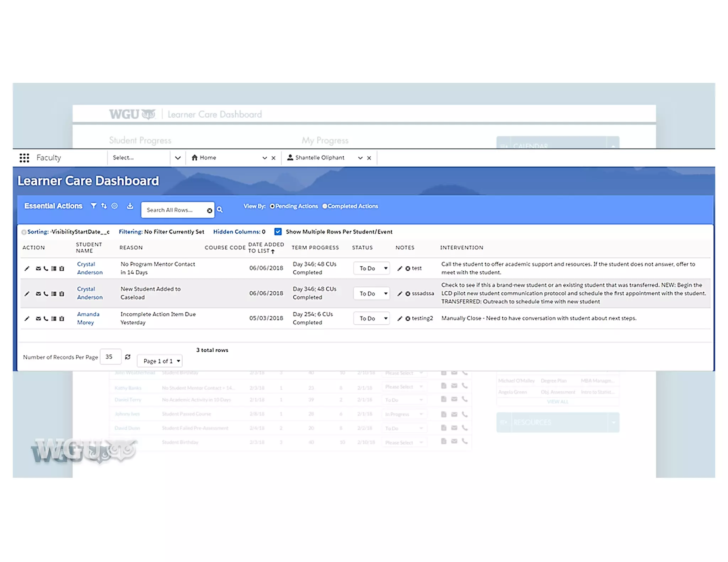Viewport: 728px width, 562px height.
Task: Click the magnifier search icon
Action: click(x=220, y=210)
